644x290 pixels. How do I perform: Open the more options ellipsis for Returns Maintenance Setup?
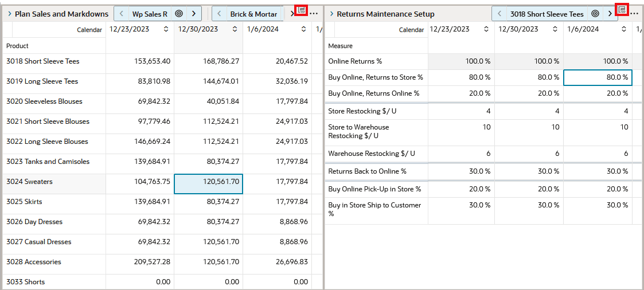click(634, 14)
